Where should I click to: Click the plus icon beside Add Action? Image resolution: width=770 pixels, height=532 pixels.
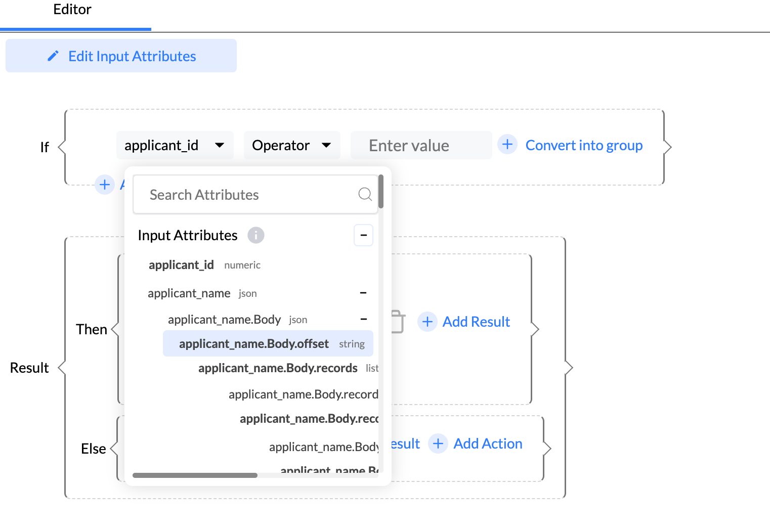click(x=438, y=444)
